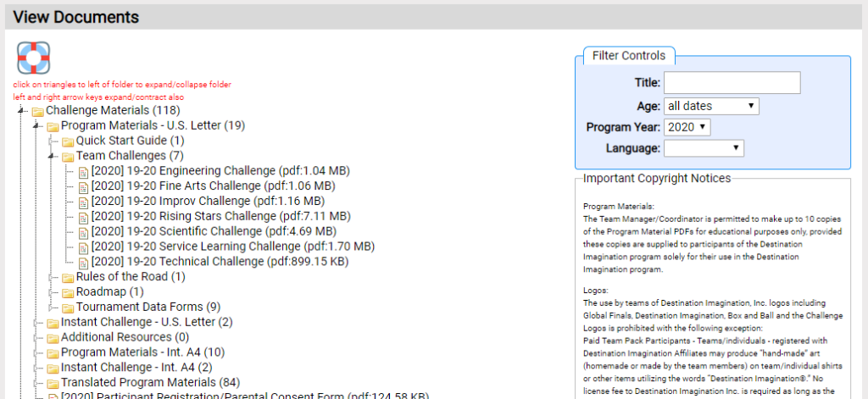
Task: Select Quick Start Guide (1) label
Action: point(130,141)
